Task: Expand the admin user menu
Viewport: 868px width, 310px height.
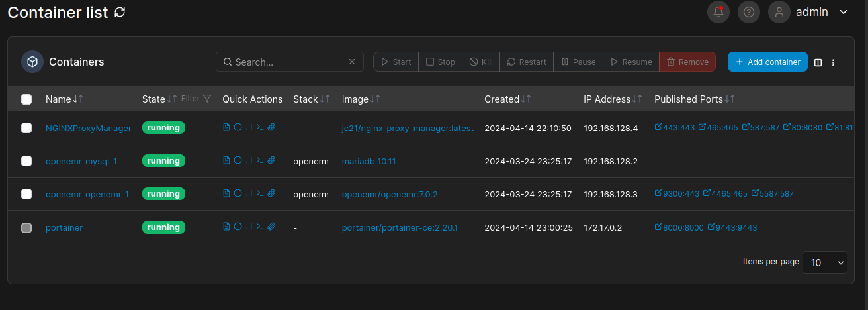Action: (x=808, y=12)
